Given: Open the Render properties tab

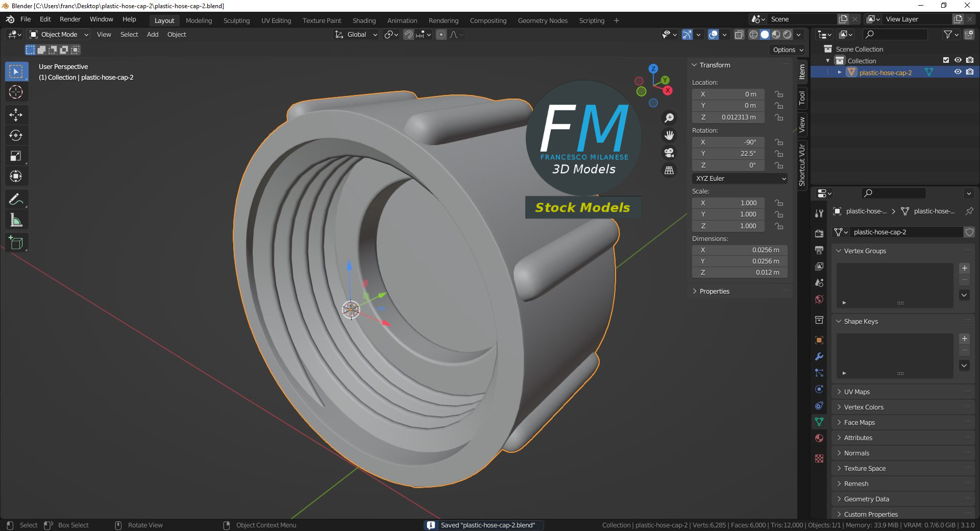Looking at the screenshot, I should pos(819,233).
